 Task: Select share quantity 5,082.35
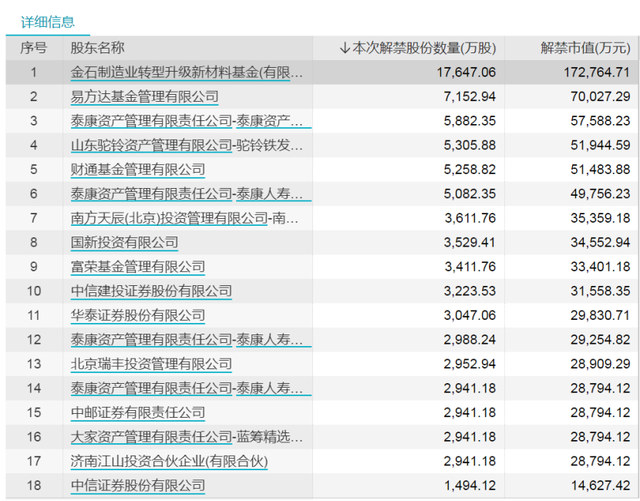[470, 194]
